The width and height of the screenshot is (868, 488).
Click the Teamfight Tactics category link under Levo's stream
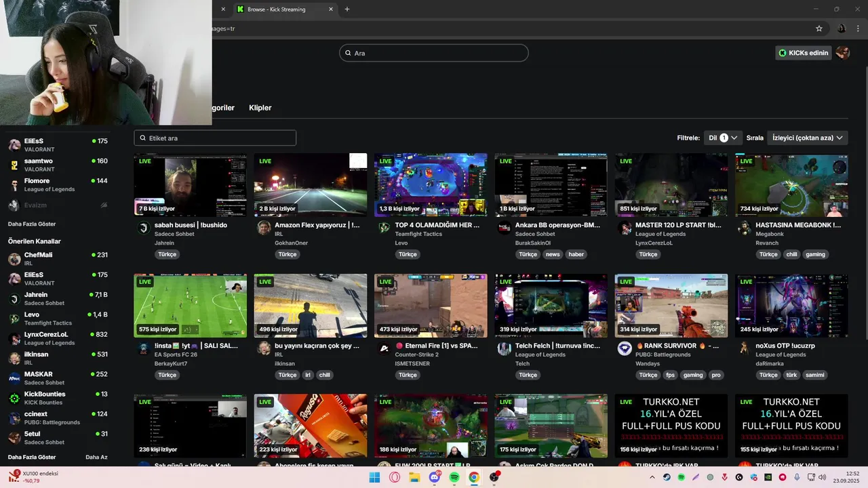click(418, 234)
